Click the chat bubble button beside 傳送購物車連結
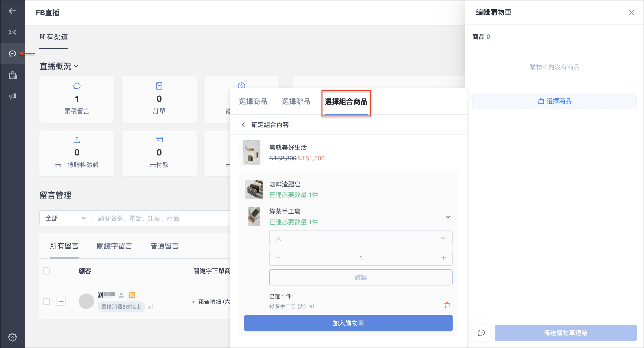 [x=481, y=333]
